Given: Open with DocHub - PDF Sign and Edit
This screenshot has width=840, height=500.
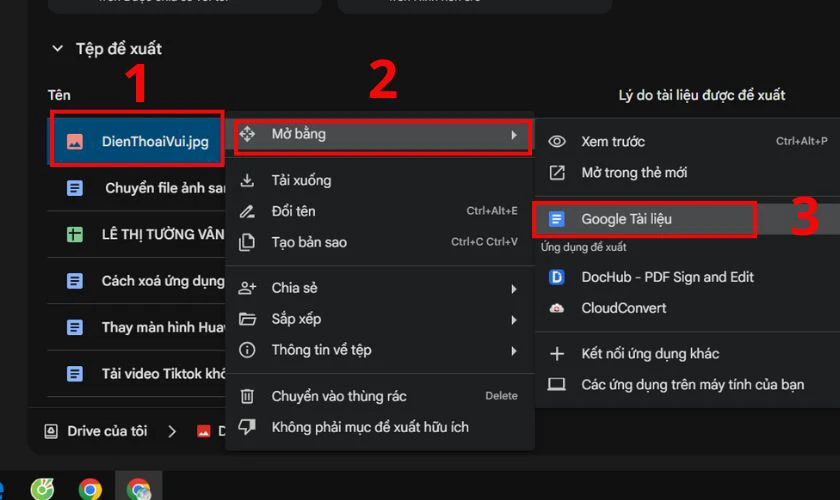Looking at the screenshot, I should pos(688,277).
